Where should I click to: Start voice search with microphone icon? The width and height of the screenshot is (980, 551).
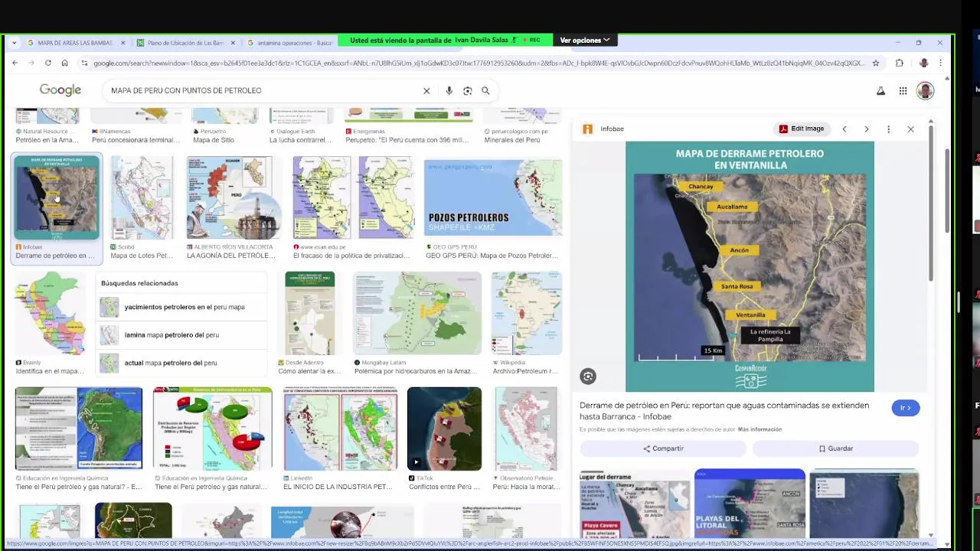(x=449, y=90)
